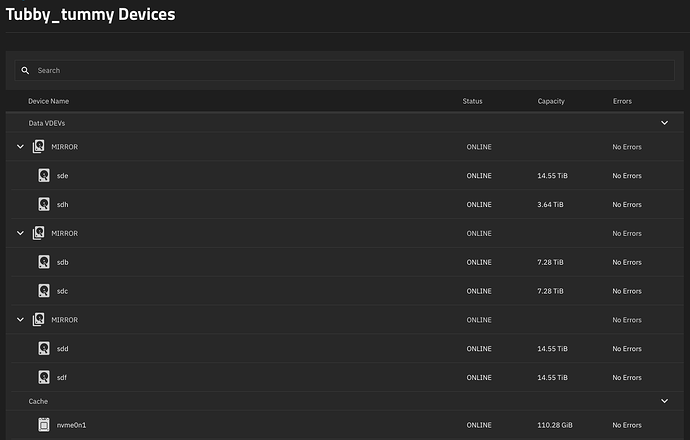Collapse the mirror containing sdb
The height and width of the screenshot is (440, 690).
click(x=20, y=233)
